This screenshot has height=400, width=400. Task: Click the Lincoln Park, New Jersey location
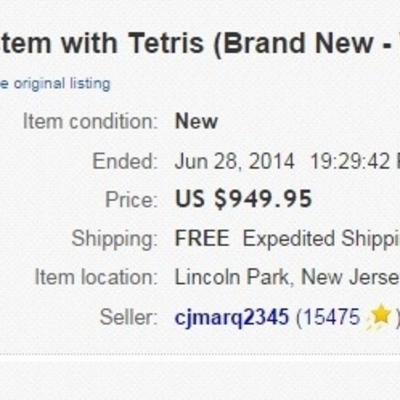(x=287, y=277)
